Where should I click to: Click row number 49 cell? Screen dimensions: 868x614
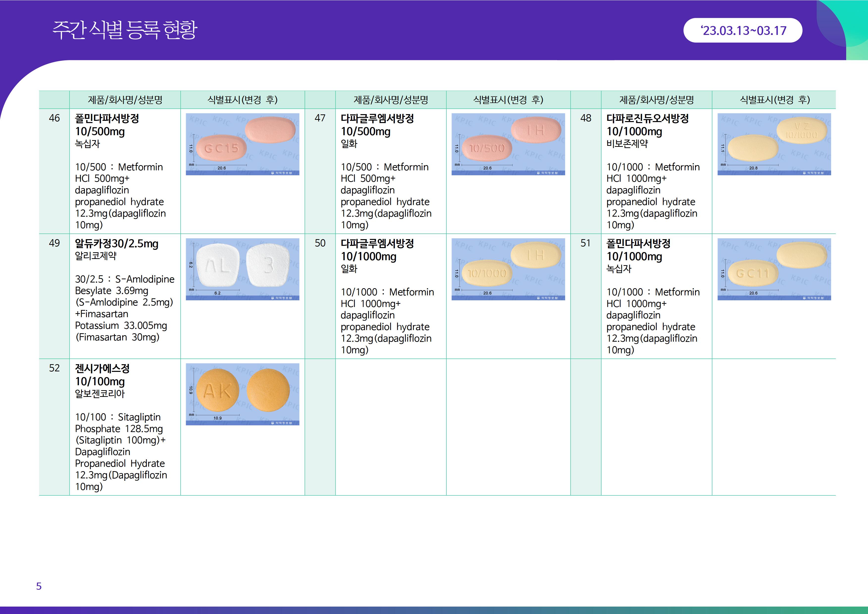[x=54, y=243]
